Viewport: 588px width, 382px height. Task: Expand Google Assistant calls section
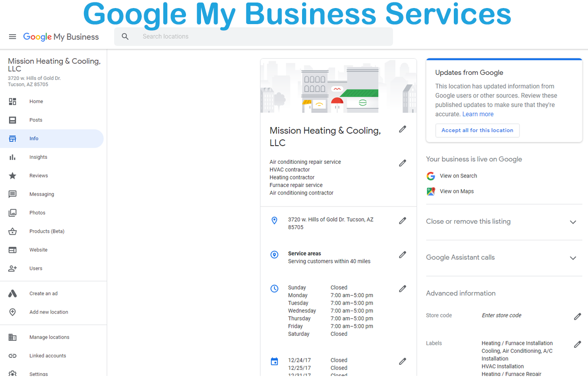(x=572, y=258)
